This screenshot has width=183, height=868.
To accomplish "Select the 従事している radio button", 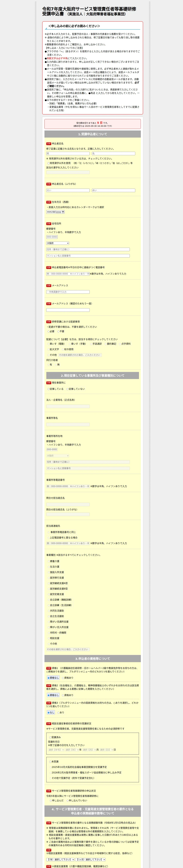I will tap(48, 389).
